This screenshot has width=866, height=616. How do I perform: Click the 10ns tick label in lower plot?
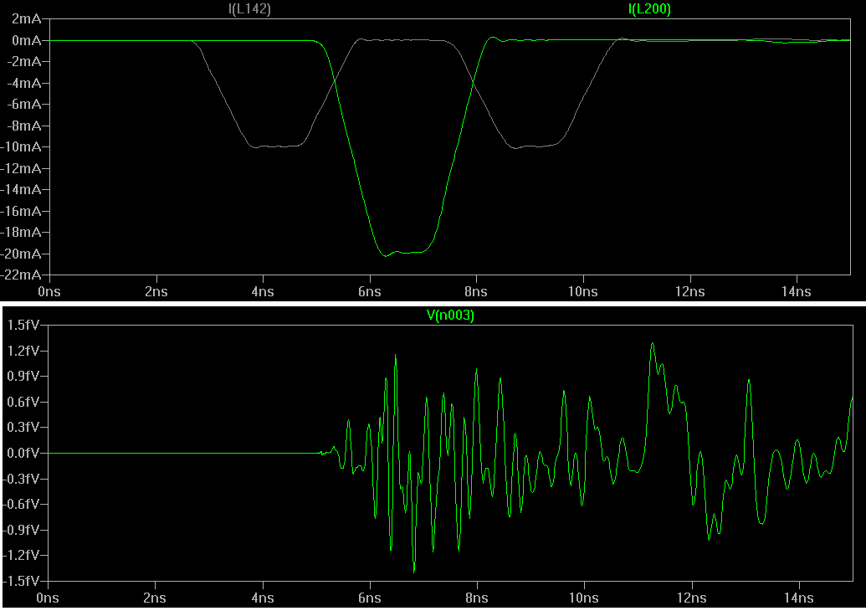584,598
